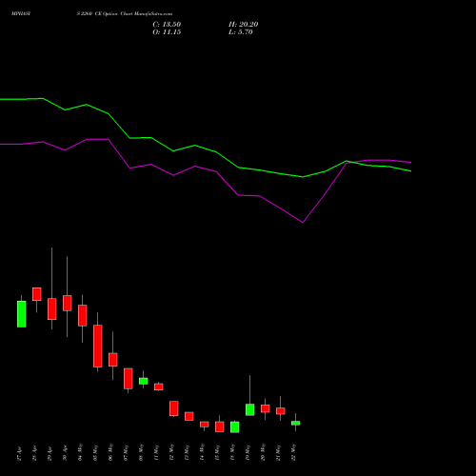Select the red candle for 04 May
This screenshot has width=476, height=476.
(x=83, y=315)
